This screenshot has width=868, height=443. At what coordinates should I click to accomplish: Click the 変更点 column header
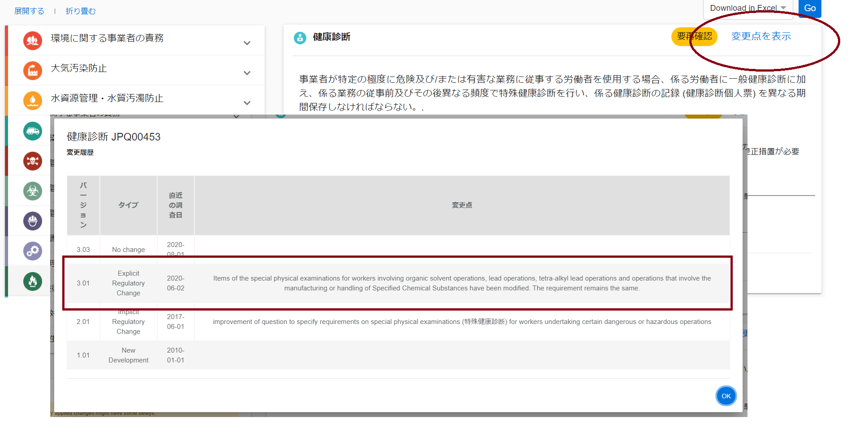462,205
